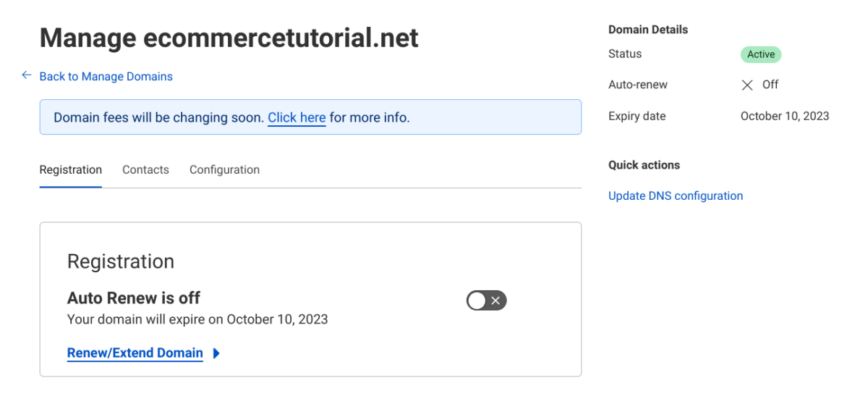
Task: Click the Quick actions heading
Action: coord(644,165)
